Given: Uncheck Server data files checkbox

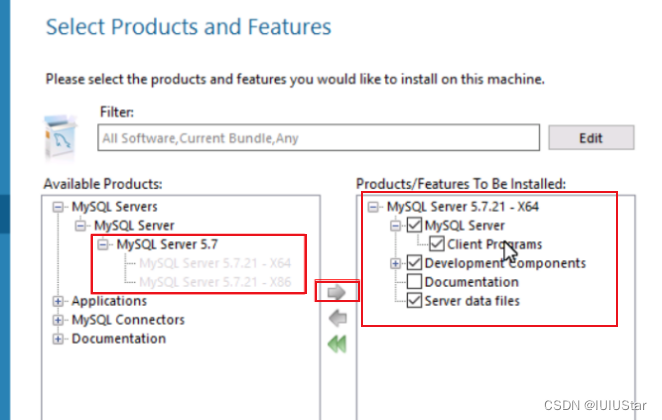Looking at the screenshot, I should (414, 301).
